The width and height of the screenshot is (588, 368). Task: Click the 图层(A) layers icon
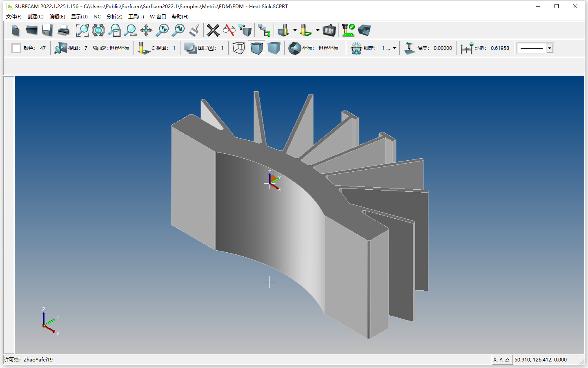coord(190,48)
